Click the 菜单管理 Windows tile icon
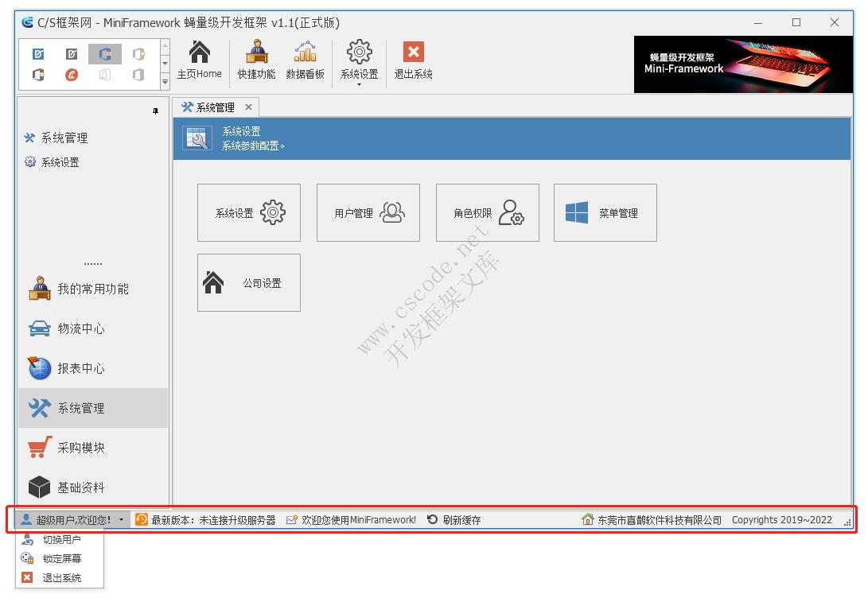 coord(605,212)
